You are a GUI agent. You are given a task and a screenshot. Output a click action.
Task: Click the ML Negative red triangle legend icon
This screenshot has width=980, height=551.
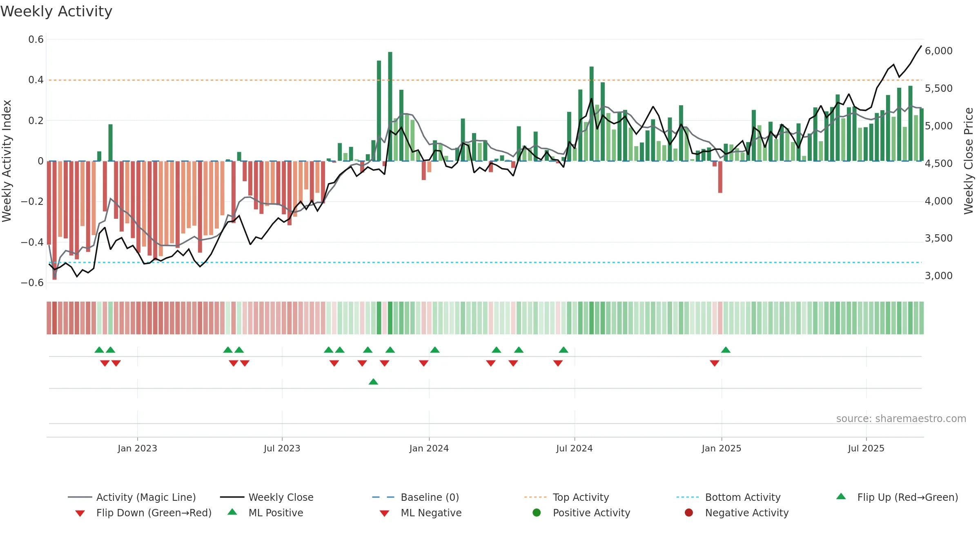(385, 513)
